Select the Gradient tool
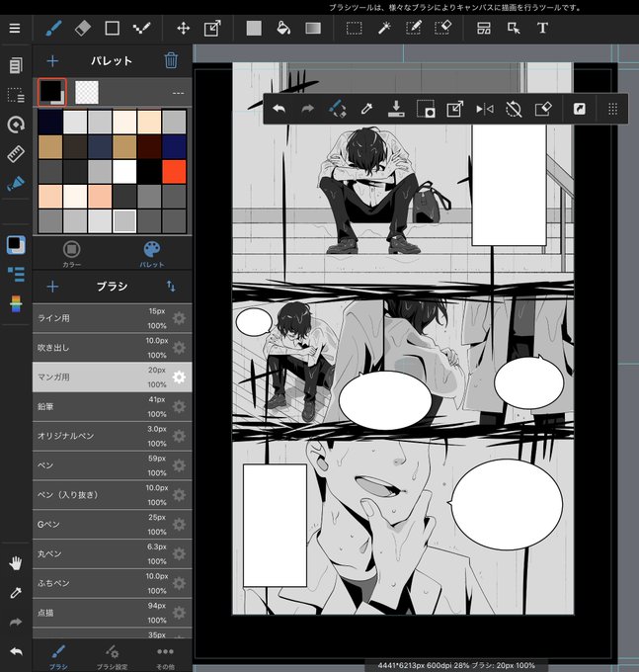This screenshot has height=672, width=639. [x=313, y=29]
